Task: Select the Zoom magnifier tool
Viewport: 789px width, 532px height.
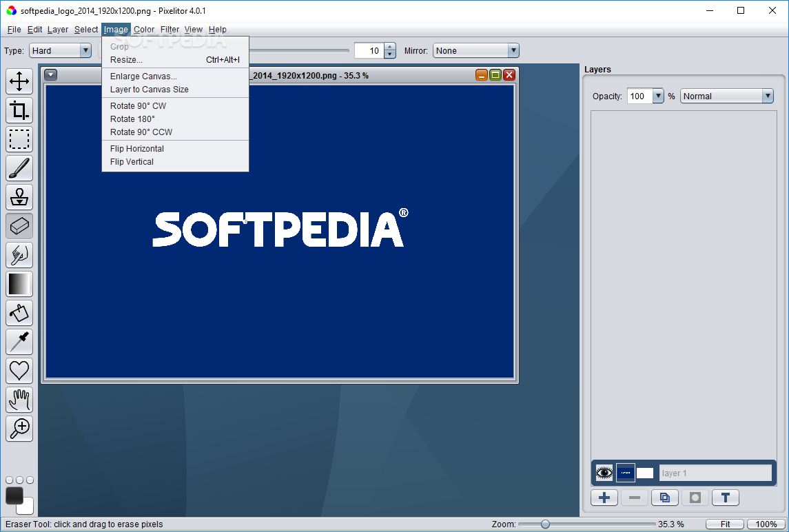Action: pos(19,429)
